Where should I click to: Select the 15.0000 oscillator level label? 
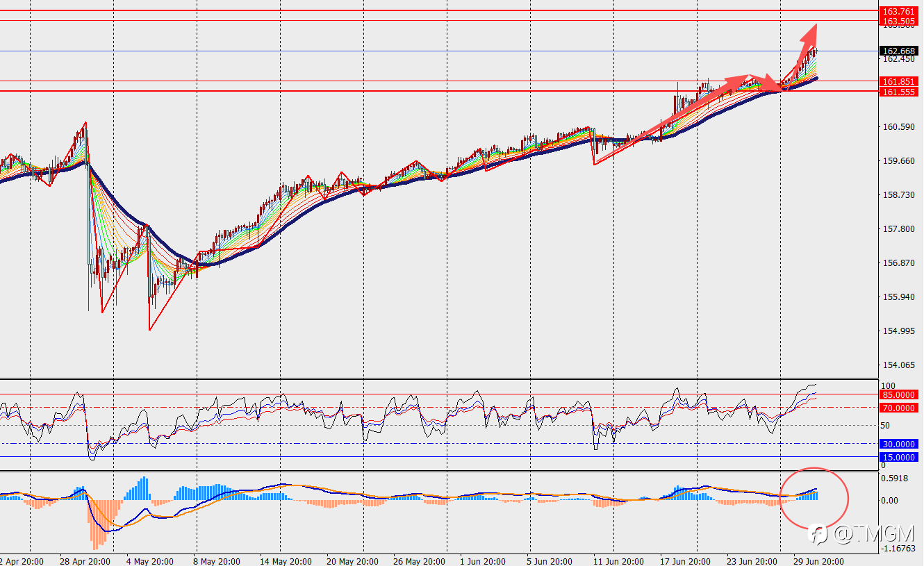click(898, 457)
